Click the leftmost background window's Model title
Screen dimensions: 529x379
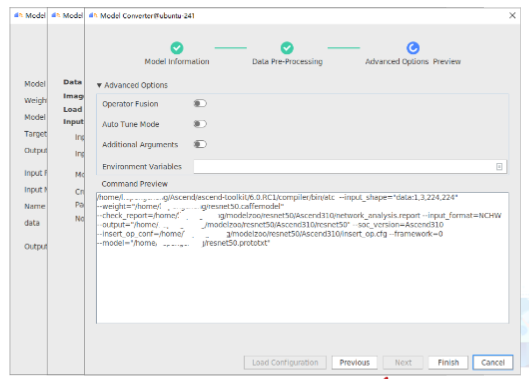(x=35, y=16)
